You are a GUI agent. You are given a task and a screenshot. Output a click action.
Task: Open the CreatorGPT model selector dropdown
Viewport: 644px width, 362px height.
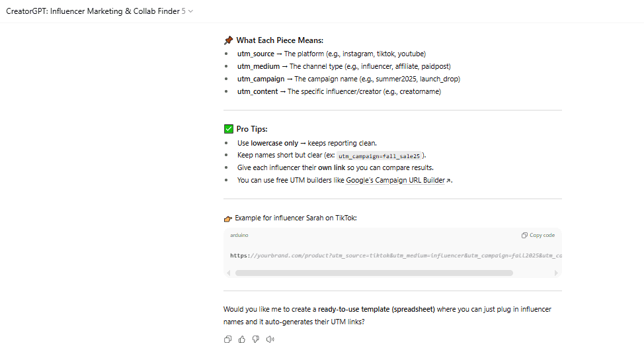(x=99, y=11)
